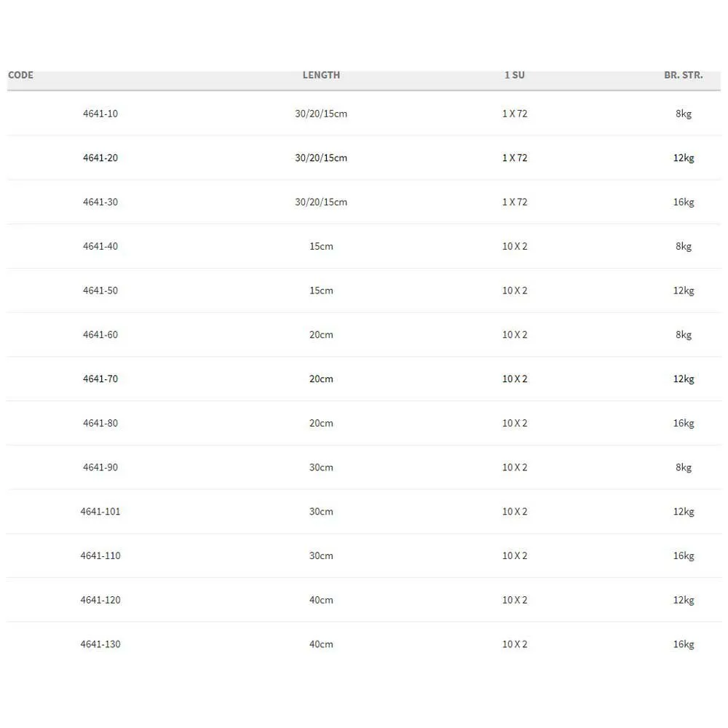Click the 40cm length of 4641-130
Viewport: 728px width, 728px height.
coord(321,644)
